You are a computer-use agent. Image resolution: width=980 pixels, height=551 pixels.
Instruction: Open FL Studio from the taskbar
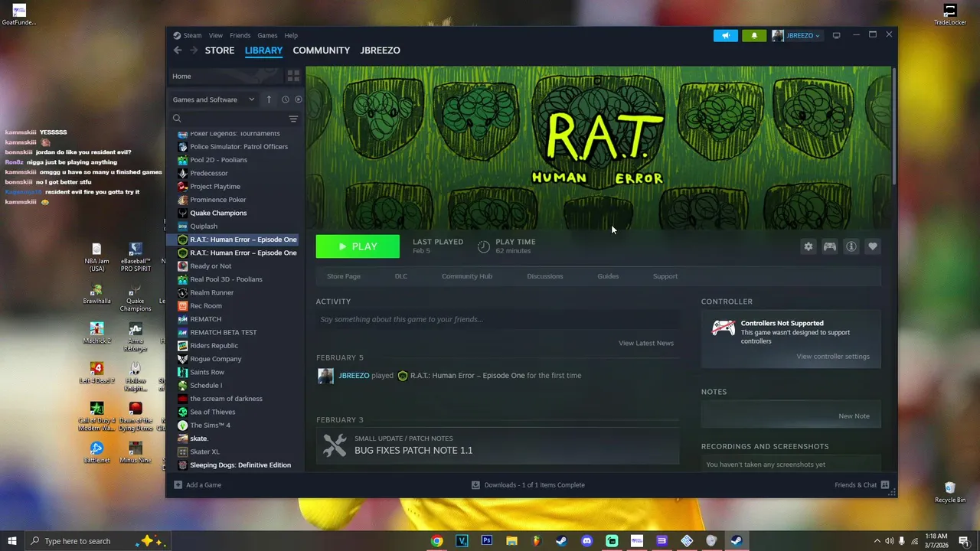(537, 541)
